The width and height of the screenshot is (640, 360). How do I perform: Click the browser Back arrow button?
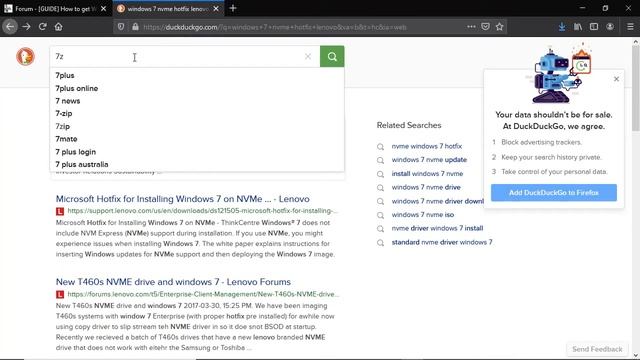[x=10, y=27]
